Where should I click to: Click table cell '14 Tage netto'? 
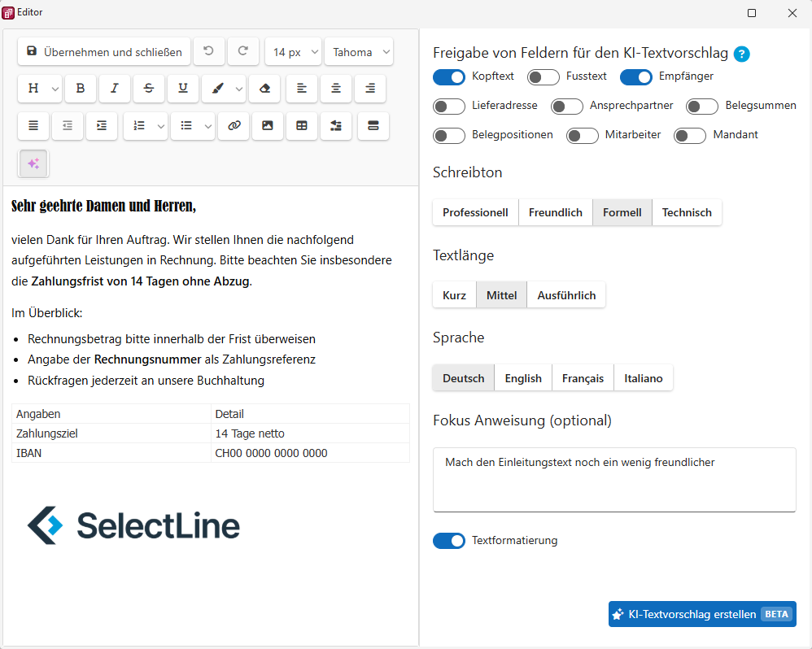(310, 433)
